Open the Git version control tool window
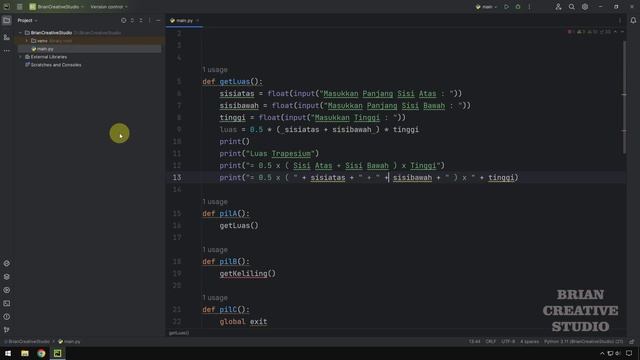Viewport: 640px width, 360px height. (7, 330)
